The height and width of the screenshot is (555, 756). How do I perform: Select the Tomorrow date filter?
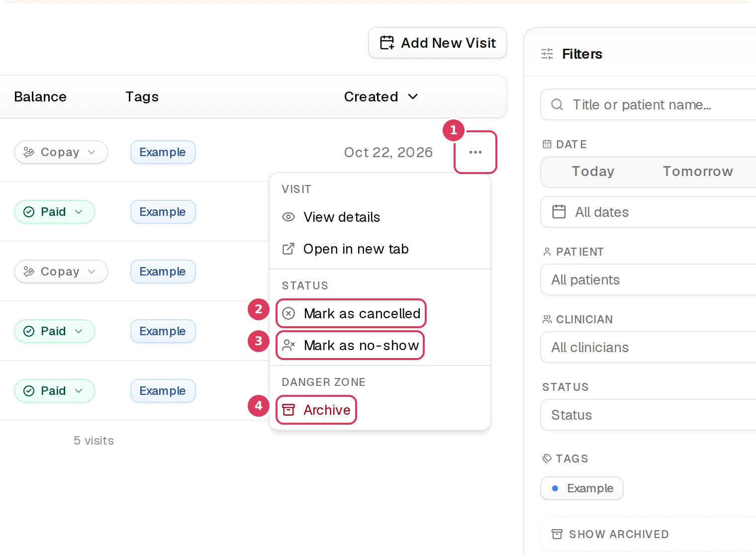tap(698, 172)
